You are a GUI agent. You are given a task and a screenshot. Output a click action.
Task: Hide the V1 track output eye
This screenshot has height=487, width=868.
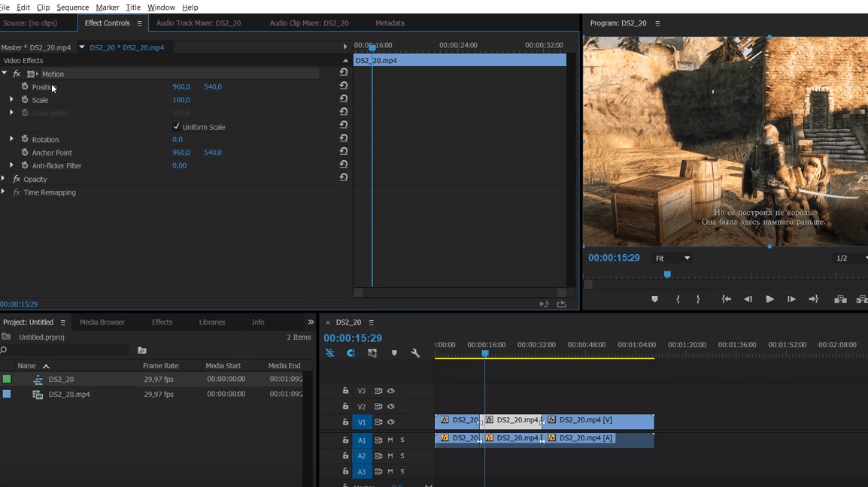390,422
